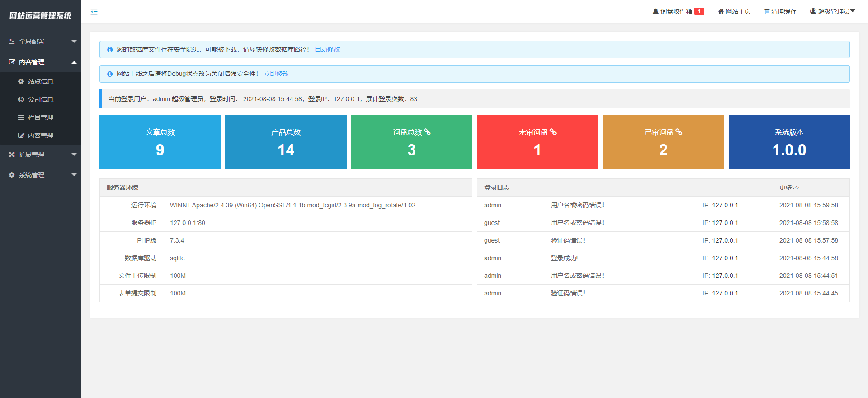
Task: Click the home icon beside 网站主页
Action: (x=721, y=11)
